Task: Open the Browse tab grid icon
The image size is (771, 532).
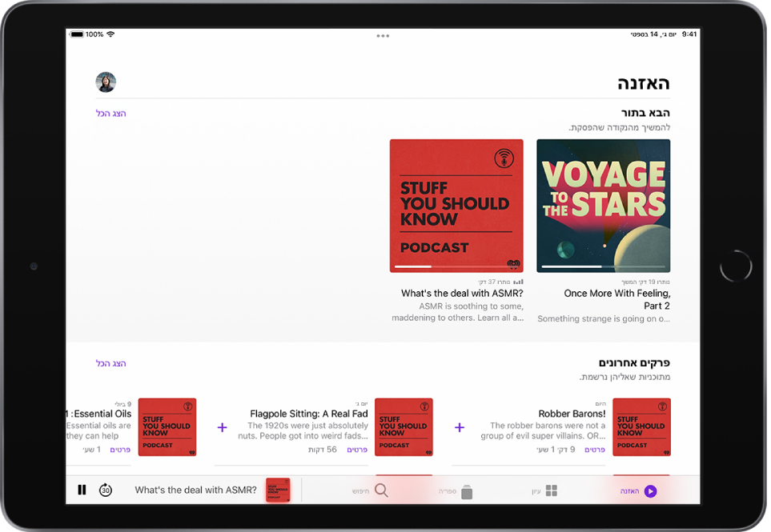Action: coord(552,490)
